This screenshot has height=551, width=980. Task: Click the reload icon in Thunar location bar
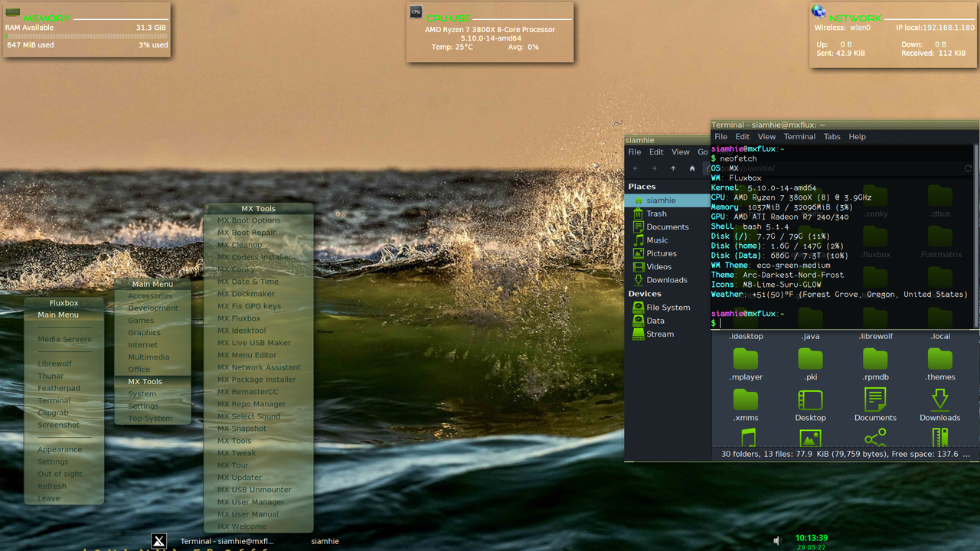[968, 168]
